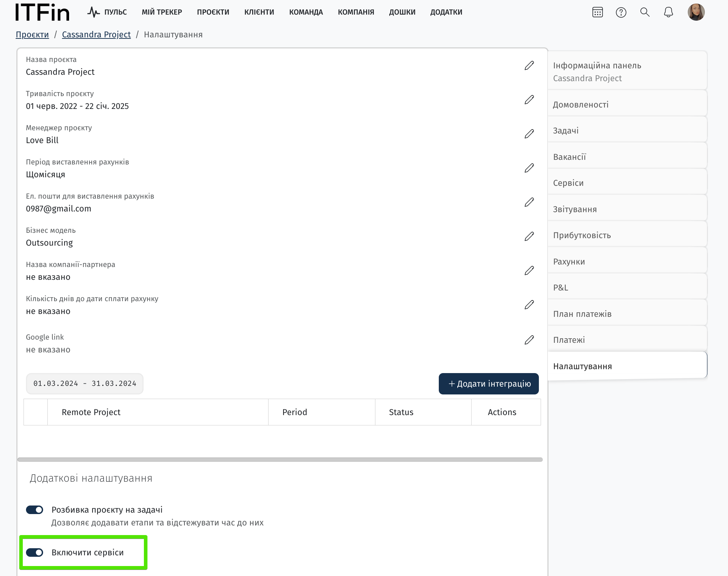Open Задачі sidebar tab
Screen dimensions: 728x576
click(x=627, y=130)
